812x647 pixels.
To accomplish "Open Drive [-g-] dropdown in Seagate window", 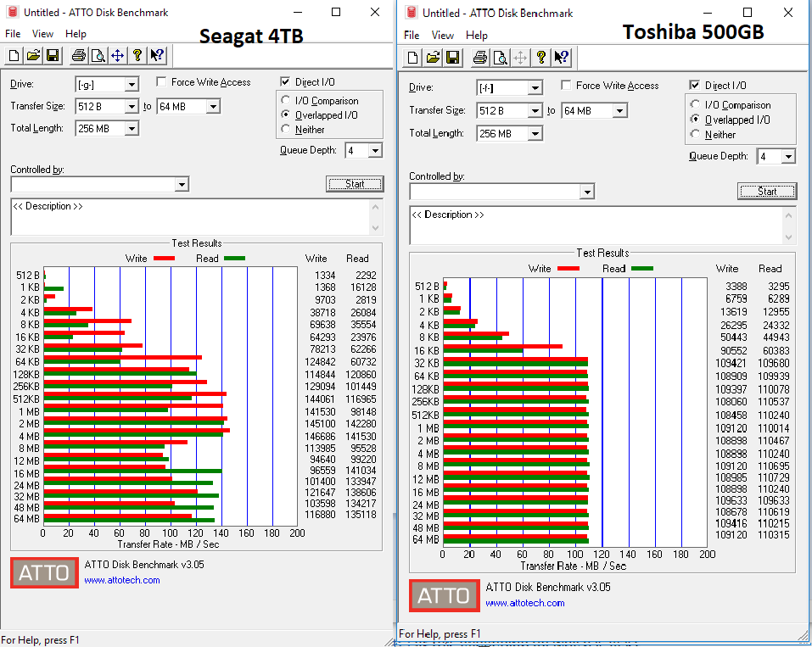I will tap(132, 84).
